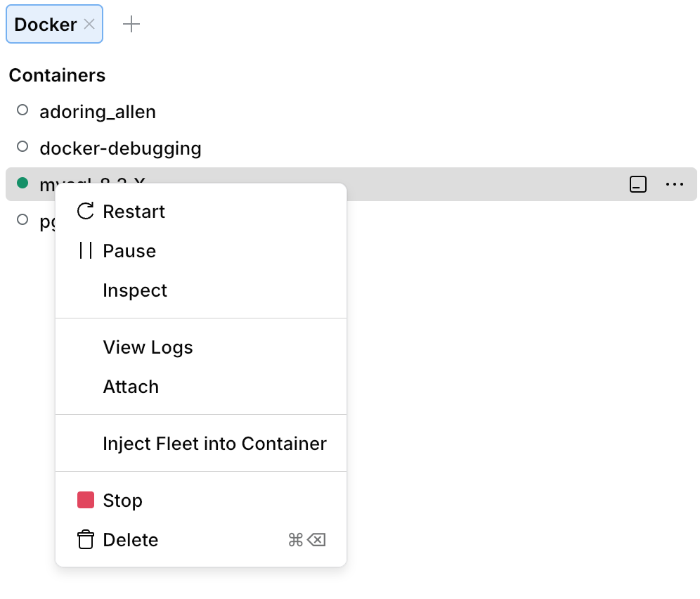This screenshot has width=700, height=599.
Task: Click the green running-status dot for mysql
Action: pyautogui.click(x=22, y=182)
